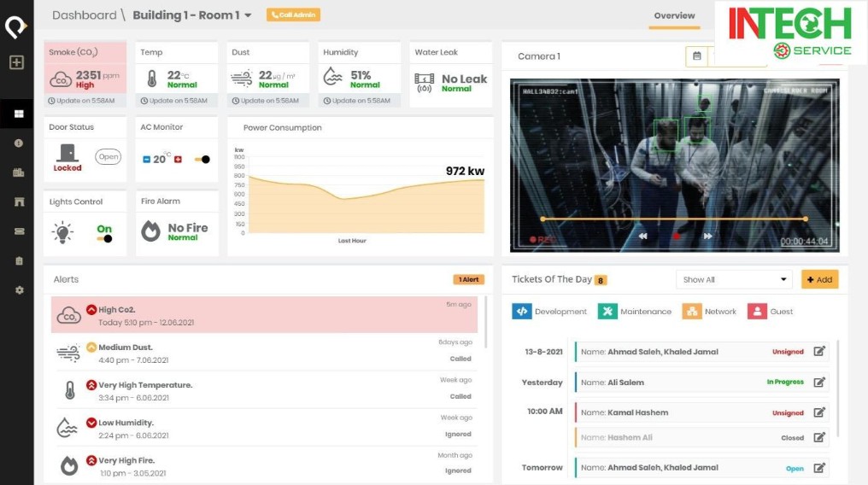Edit tomorrow's Ahmad Saleh ticket

(819, 468)
